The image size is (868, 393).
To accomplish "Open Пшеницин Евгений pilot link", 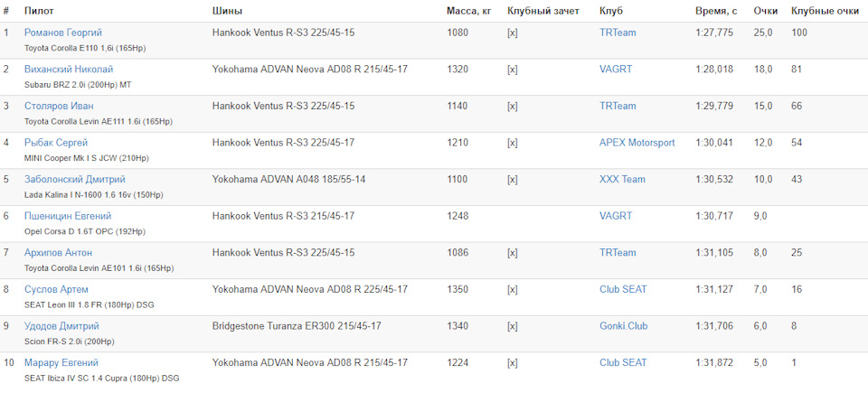I will tap(68, 216).
